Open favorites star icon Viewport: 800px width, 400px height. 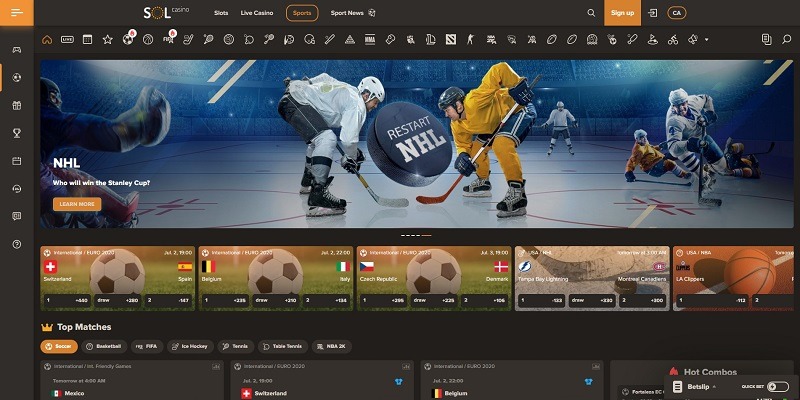pyautogui.click(x=108, y=39)
